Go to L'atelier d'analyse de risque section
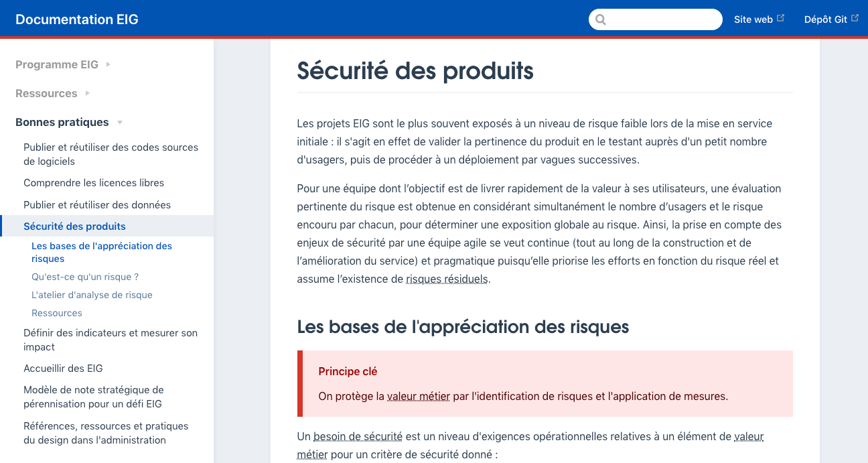Viewport: 868px width, 463px height. coord(92,295)
